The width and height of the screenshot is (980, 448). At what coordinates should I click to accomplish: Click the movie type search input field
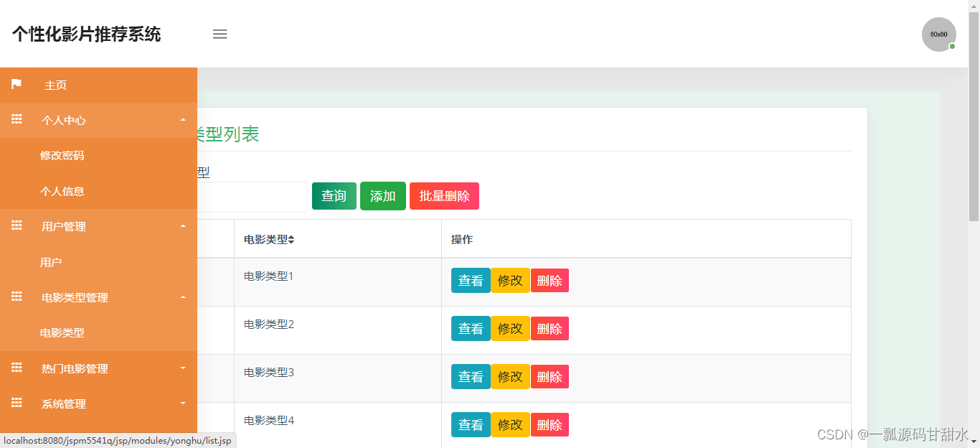tap(252, 197)
